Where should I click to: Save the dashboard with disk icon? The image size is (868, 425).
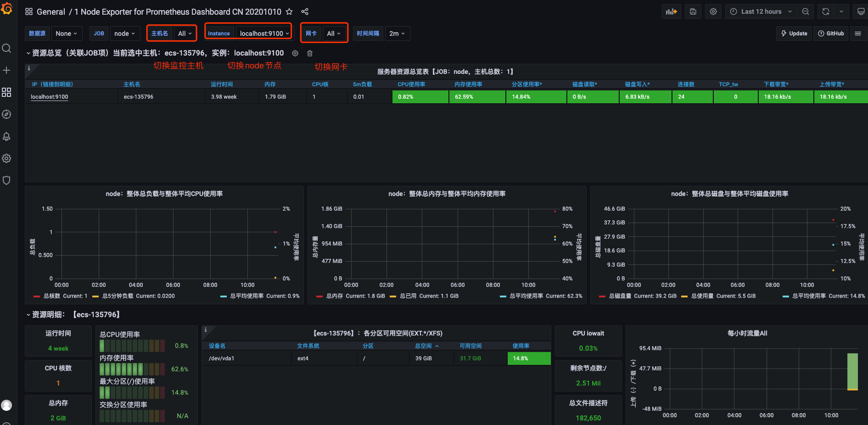pos(693,11)
